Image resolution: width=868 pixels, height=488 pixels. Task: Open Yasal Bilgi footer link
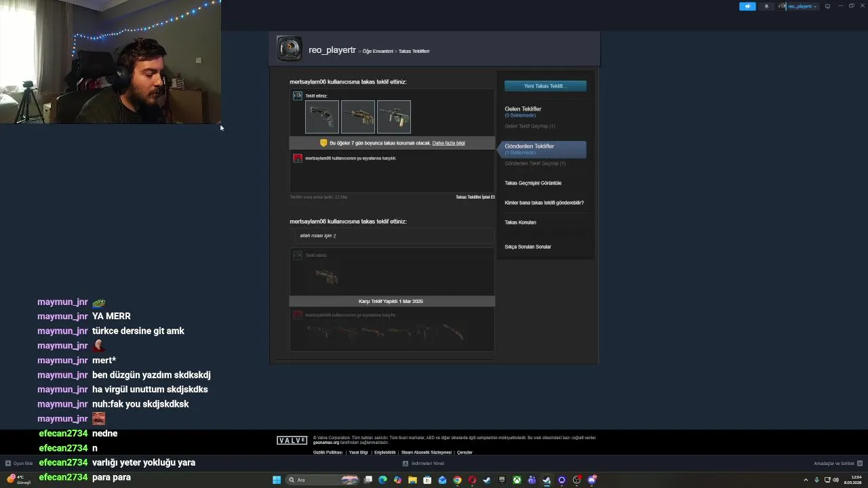pos(358,452)
